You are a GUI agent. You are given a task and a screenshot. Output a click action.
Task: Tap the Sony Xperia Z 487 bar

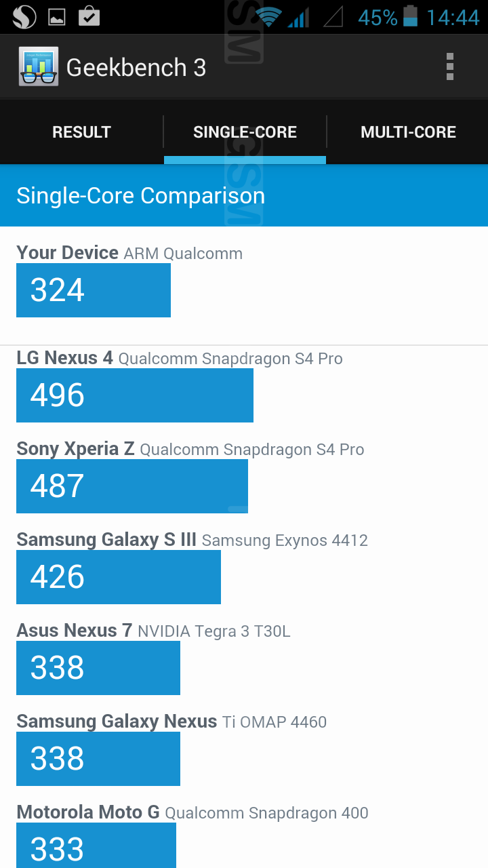tap(132, 486)
